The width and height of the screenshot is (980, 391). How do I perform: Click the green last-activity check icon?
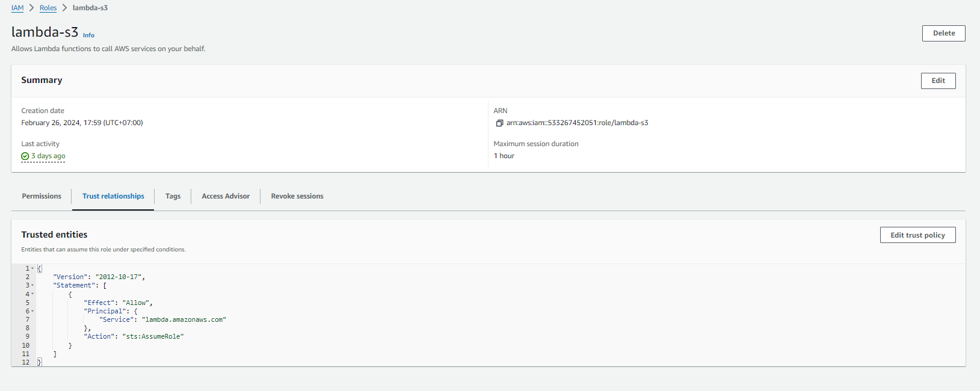tap(25, 156)
